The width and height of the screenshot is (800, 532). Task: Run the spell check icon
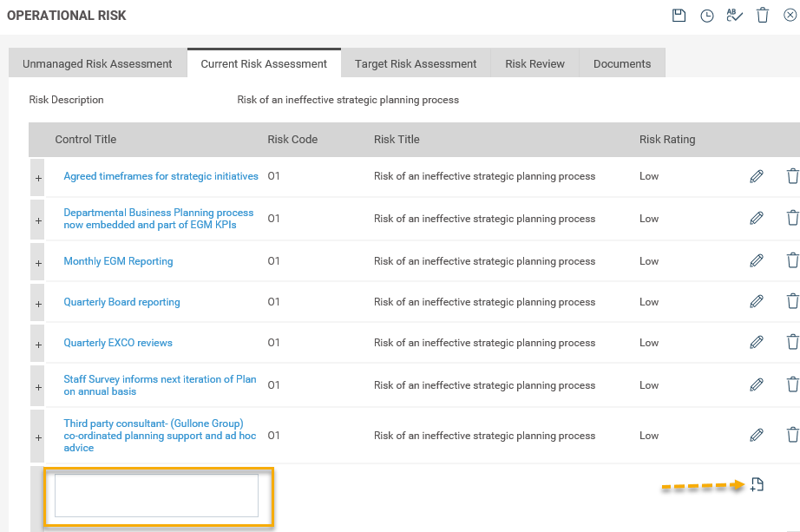tap(735, 16)
